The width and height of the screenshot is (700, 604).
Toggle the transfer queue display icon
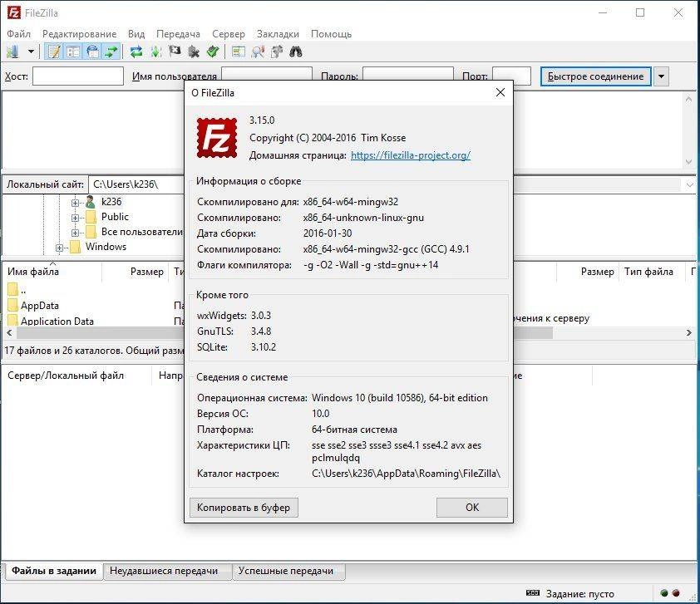coord(111,52)
